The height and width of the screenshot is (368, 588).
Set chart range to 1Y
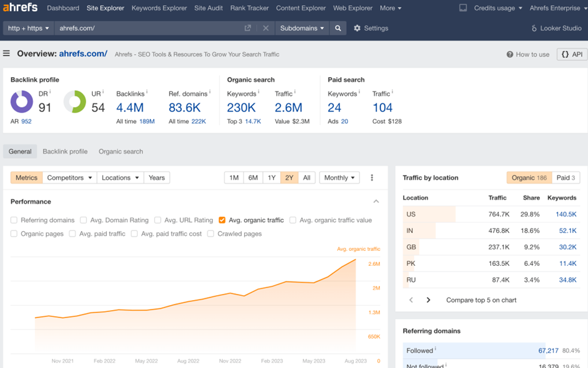(272, 177)
